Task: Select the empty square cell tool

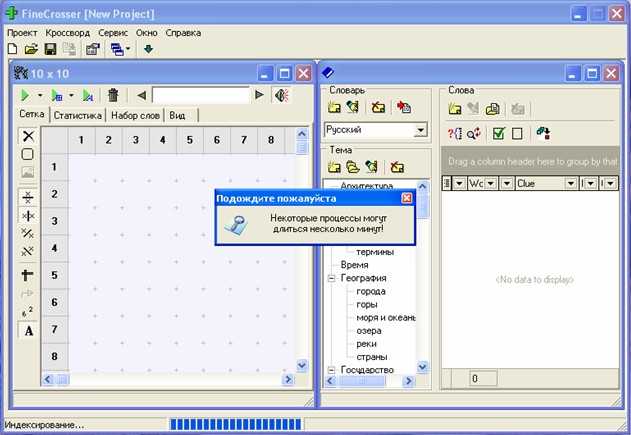Action: [27, 154]
